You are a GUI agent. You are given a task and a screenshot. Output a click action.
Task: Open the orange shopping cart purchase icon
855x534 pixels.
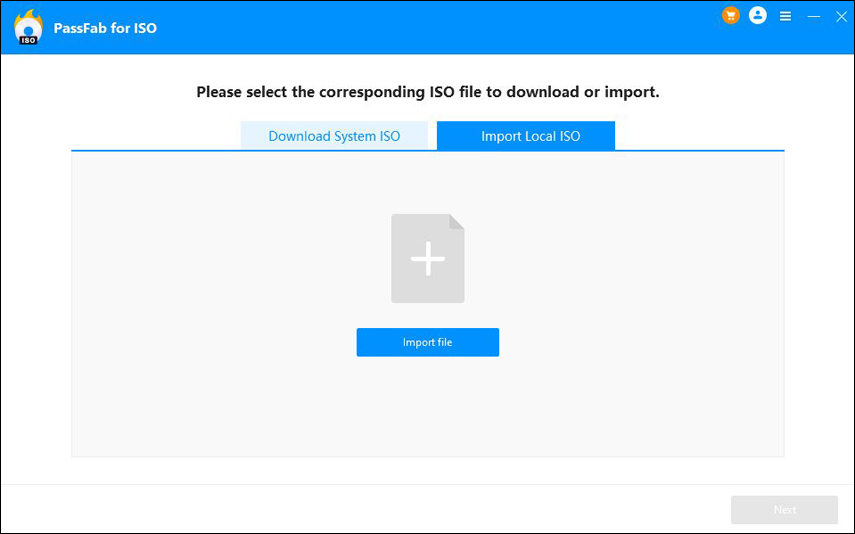click(x=731, y=16)
